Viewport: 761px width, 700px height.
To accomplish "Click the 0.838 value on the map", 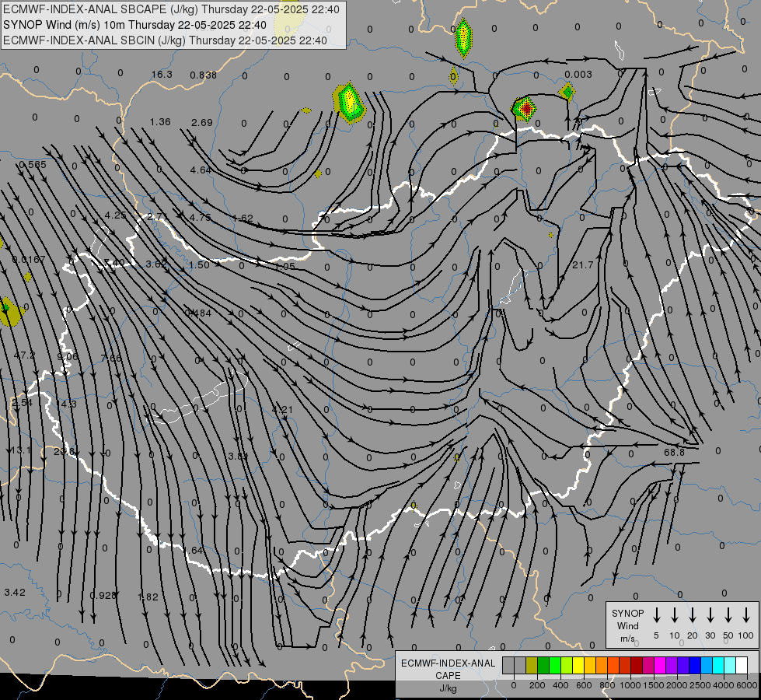I will coord(204,75).
